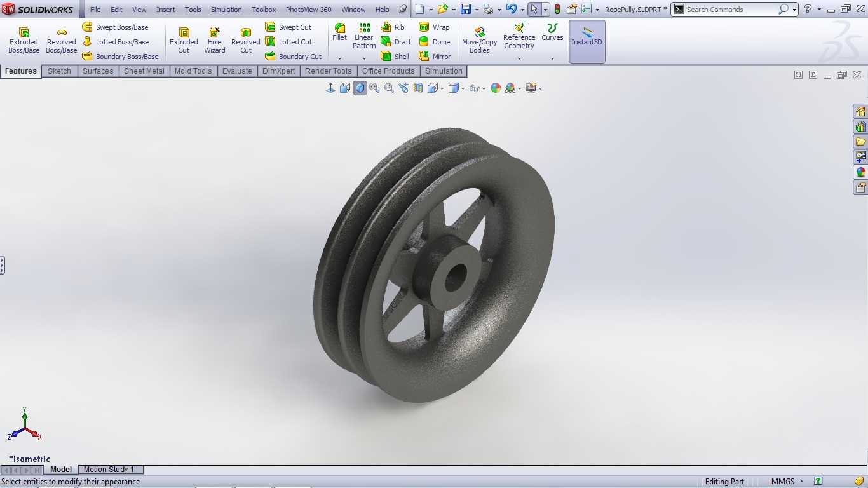Screen dimensions: 868x488
Task: Expand the Reference Geometry dropdown
Action: (519, 58)
